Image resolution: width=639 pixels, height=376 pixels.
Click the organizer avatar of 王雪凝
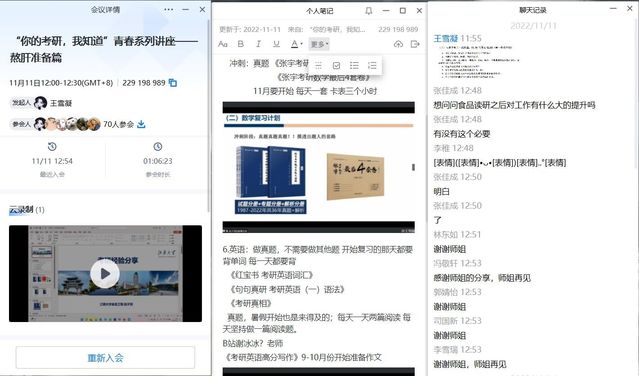point(40,103)
